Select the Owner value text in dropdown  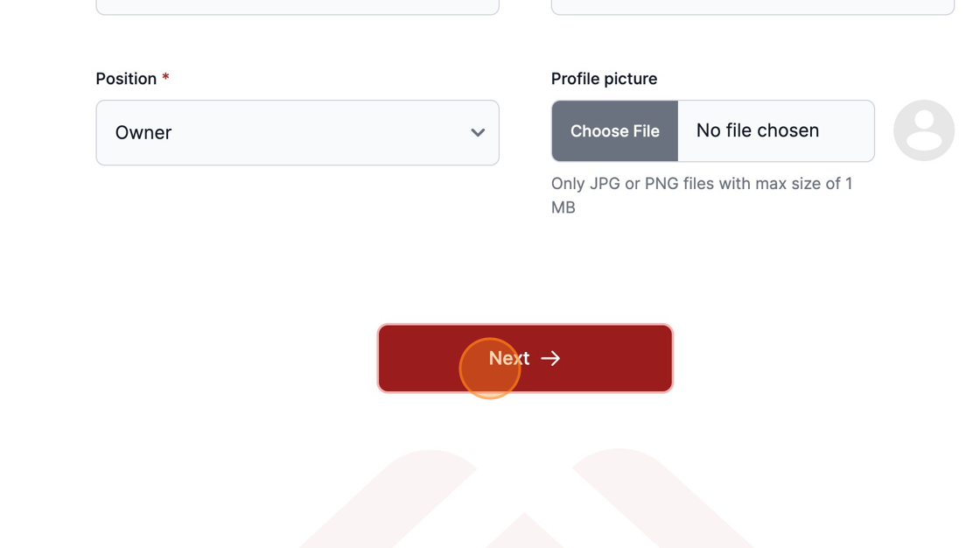coord(143,132)
